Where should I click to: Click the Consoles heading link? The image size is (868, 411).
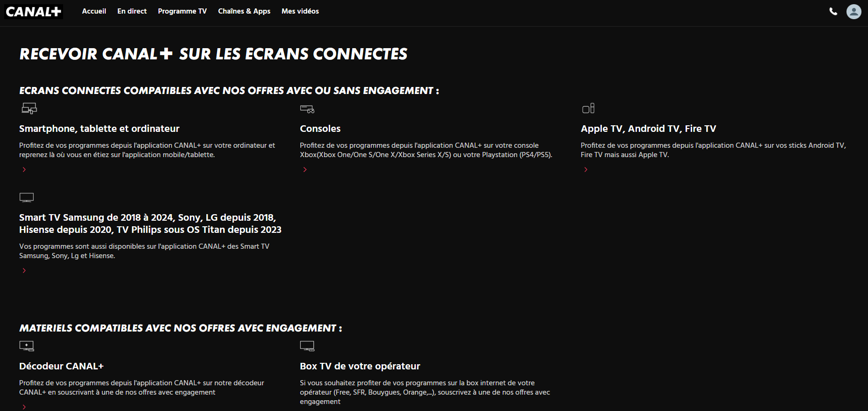pyautogui.click(x=320, y=129)
